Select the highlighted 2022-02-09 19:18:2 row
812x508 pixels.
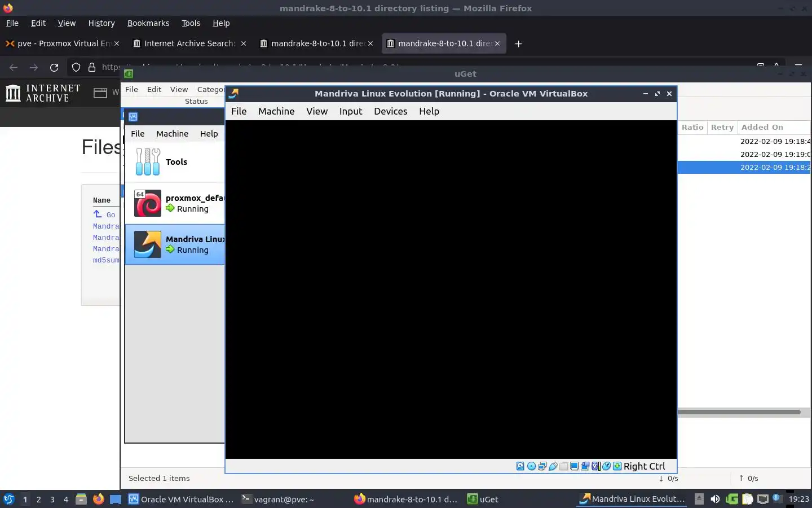(744, 167)
